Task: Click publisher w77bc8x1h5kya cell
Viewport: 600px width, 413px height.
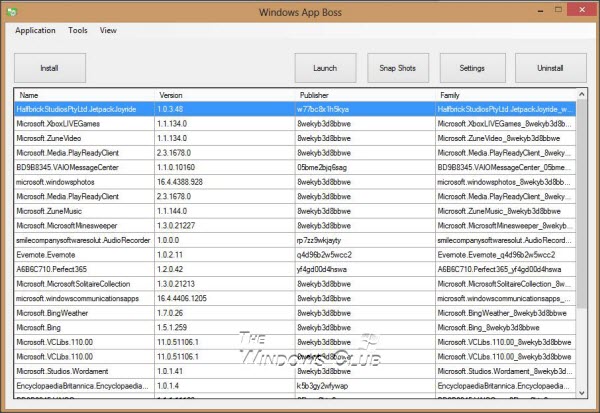Action: click(x=365, y=109)
